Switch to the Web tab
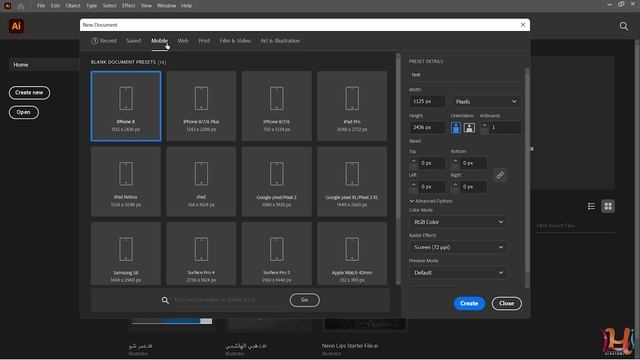640x360 pixels. point(183,41)
